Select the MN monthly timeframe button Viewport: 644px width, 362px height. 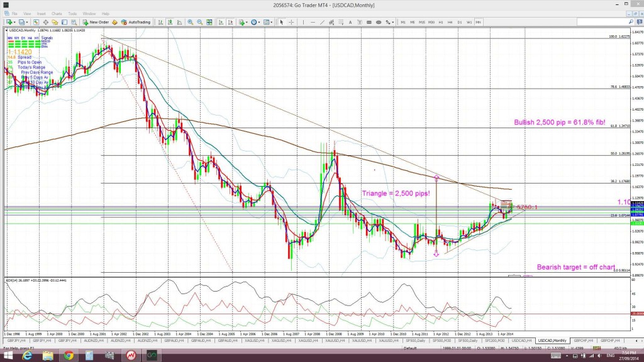click(x=478, y=22)
